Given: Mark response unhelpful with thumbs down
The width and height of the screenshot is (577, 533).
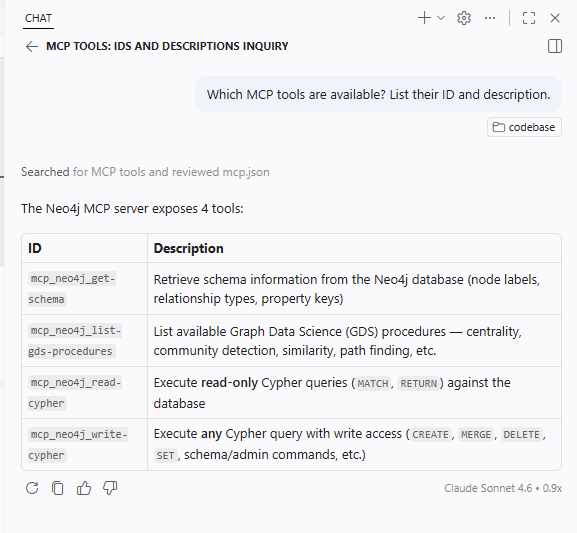Looking at the screenshot, I should tap(110, 488).
